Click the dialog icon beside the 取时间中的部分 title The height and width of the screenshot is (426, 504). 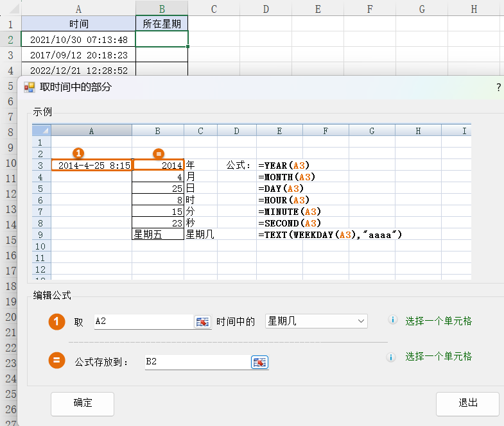point(29,87)
